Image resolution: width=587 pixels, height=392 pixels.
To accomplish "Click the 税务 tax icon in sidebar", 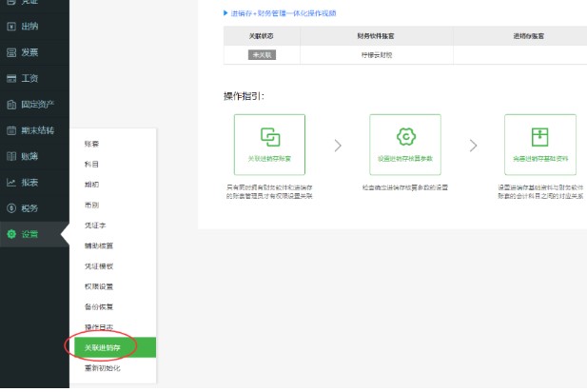I will tap(11, 207).
